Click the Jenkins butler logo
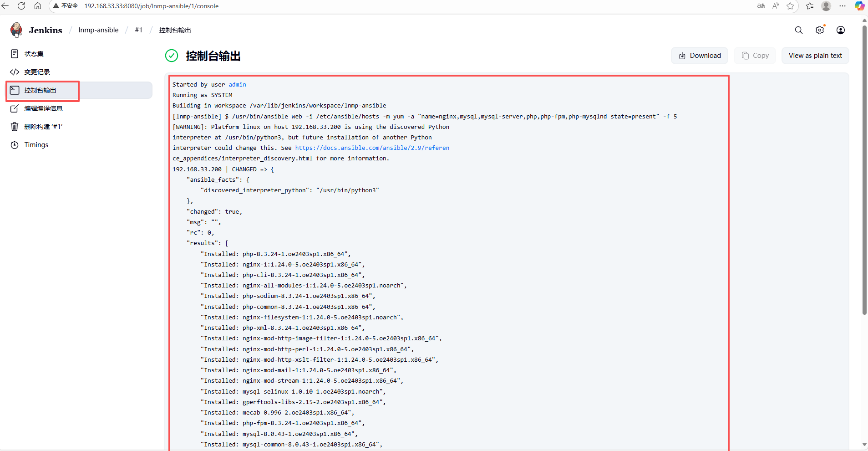This screenshot has height=451, width=868. pyautogui.click(x=16, y=30)
